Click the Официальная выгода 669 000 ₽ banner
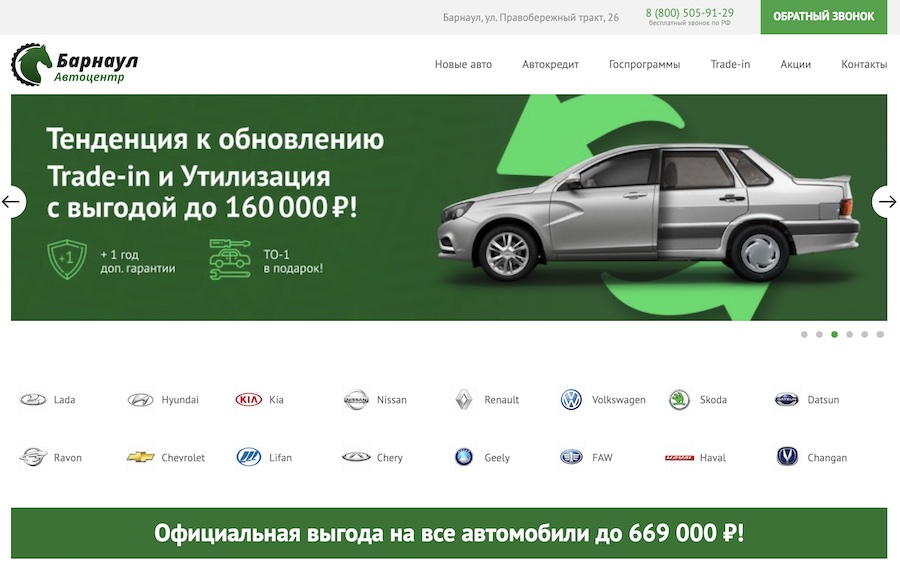 (449, 533)
